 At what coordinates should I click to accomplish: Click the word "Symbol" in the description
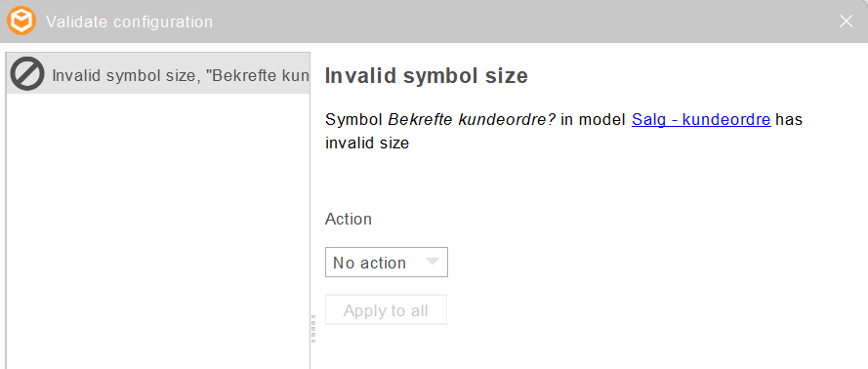354,120
